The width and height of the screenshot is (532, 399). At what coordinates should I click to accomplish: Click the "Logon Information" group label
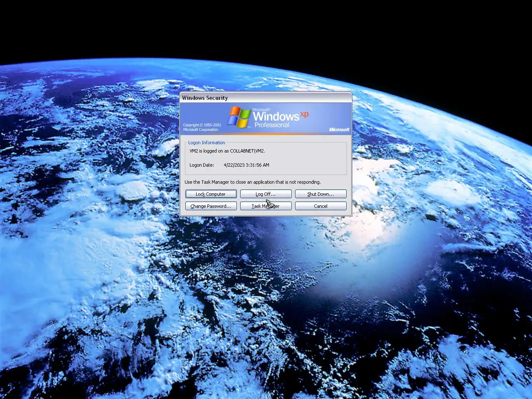pos(207,143)
